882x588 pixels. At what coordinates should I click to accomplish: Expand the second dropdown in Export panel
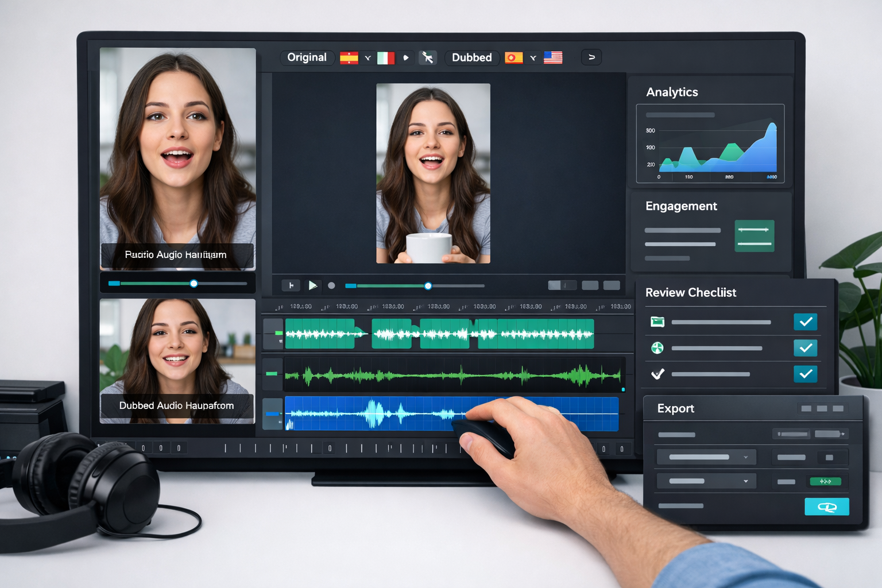706,481
